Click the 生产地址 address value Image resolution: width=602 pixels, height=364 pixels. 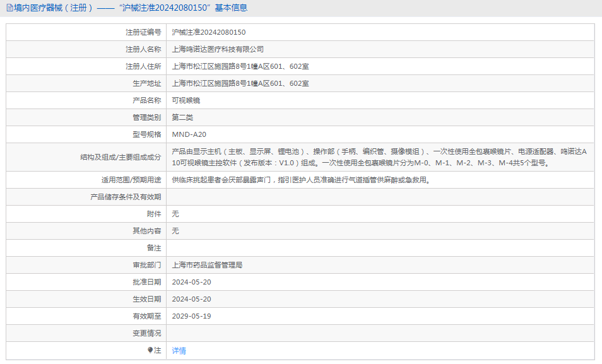[x=240, y=83]
